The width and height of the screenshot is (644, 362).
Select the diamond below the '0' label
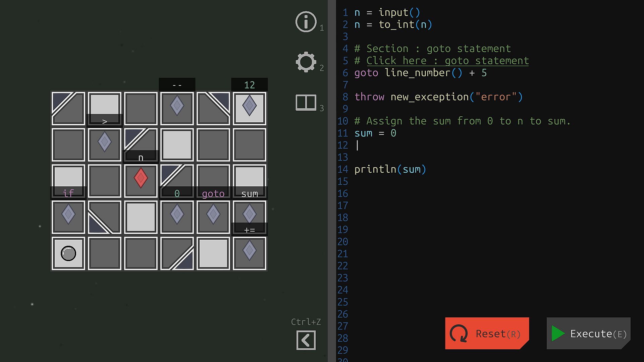[x=177, y=215]
